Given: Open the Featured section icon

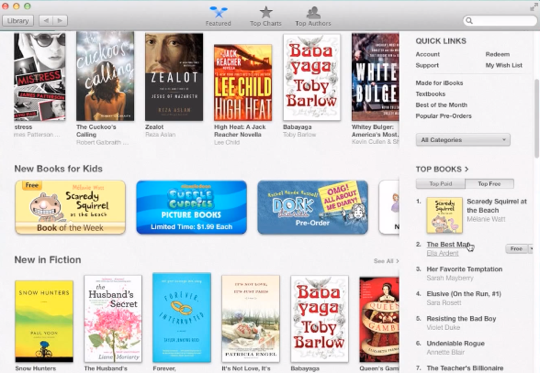Looking at the screenshot, I should [x=218, y=12].
